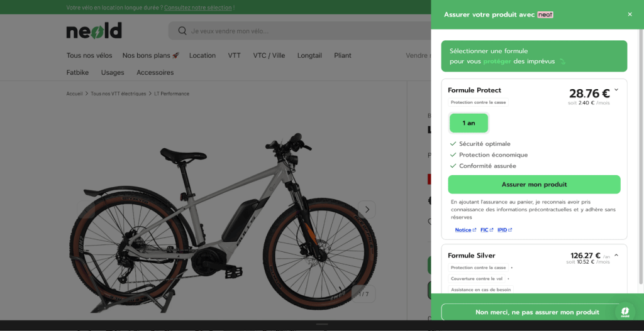Open Tous nos vélos menu
The width and height of the screenshot is (644, 331).
89,55
